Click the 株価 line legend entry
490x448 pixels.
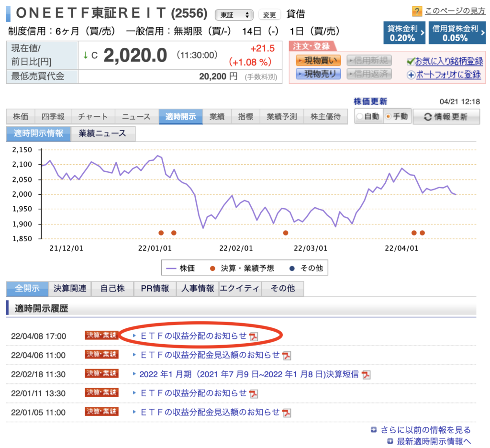[180, 268]
